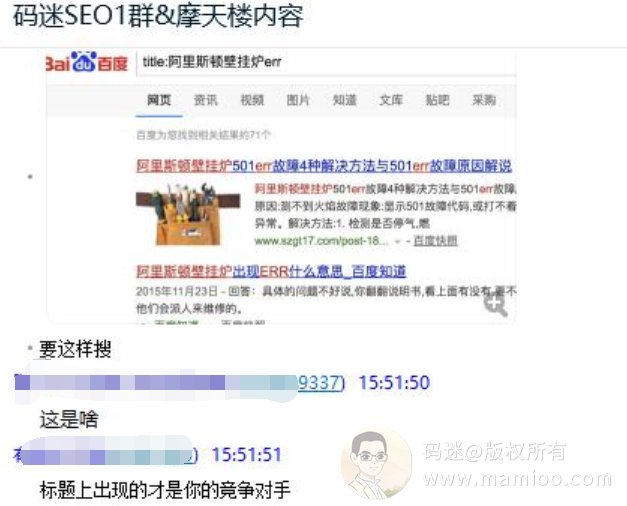627x506 pixels.
Task: Focus the search box containing title:阿里斯顿壁挂炉err
Action: (x=326, y=62)
